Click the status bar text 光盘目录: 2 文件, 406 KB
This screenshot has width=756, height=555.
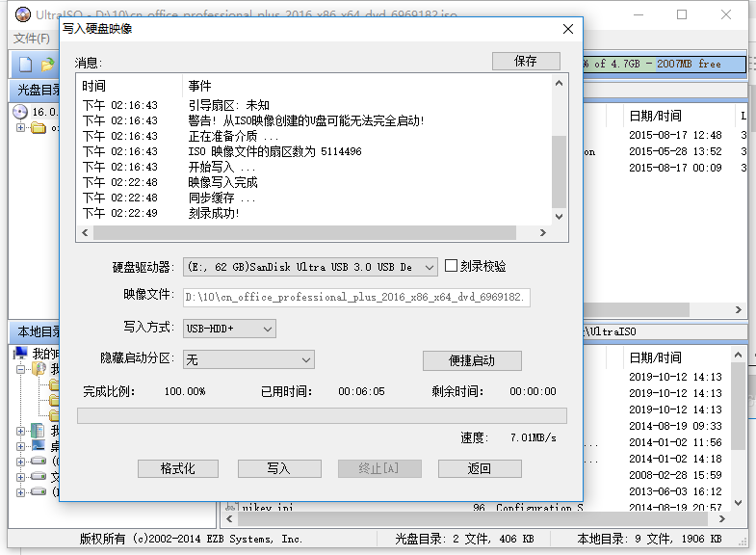[464, 539]
